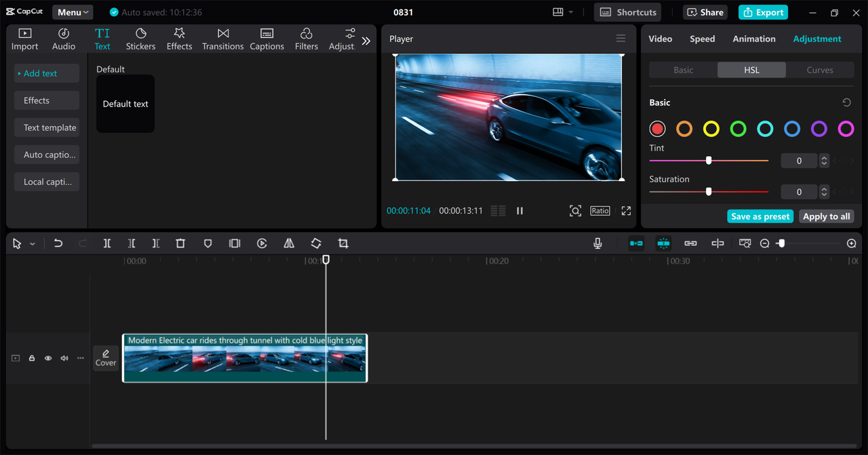Select the Crop tool icon
This screenshot has height=455, width=868.
pyautogui.click(x=343, y=243)
